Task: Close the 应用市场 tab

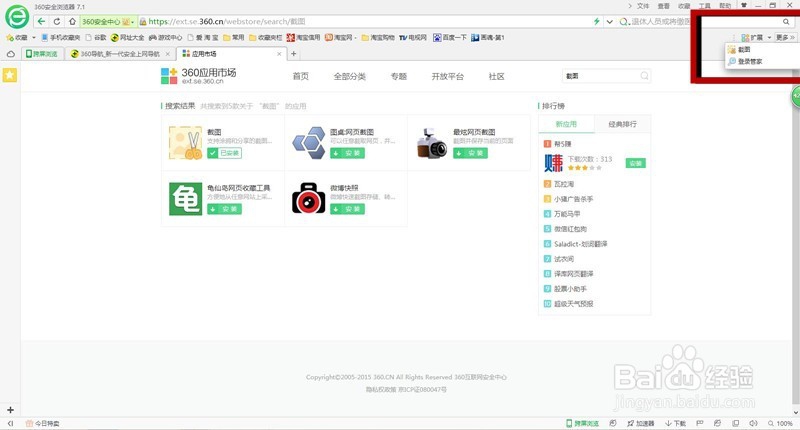Action: click(x=279, y=54)
